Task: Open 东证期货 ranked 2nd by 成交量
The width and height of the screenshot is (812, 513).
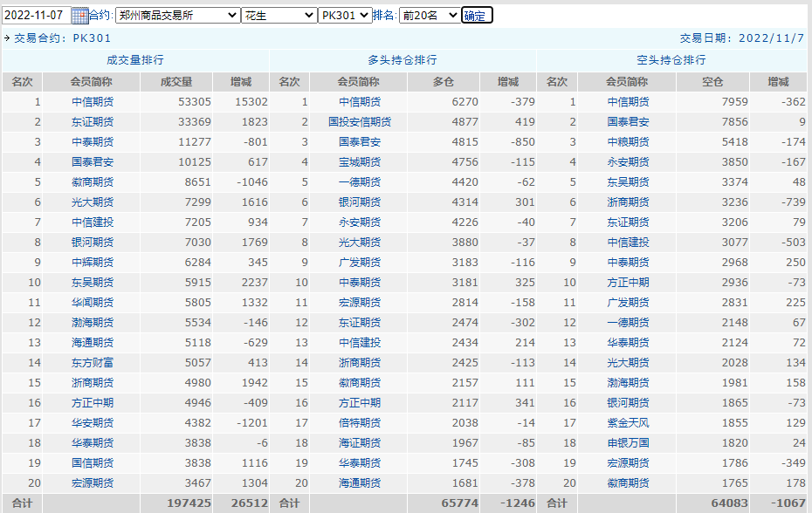Action: click(x=93, y=122)
